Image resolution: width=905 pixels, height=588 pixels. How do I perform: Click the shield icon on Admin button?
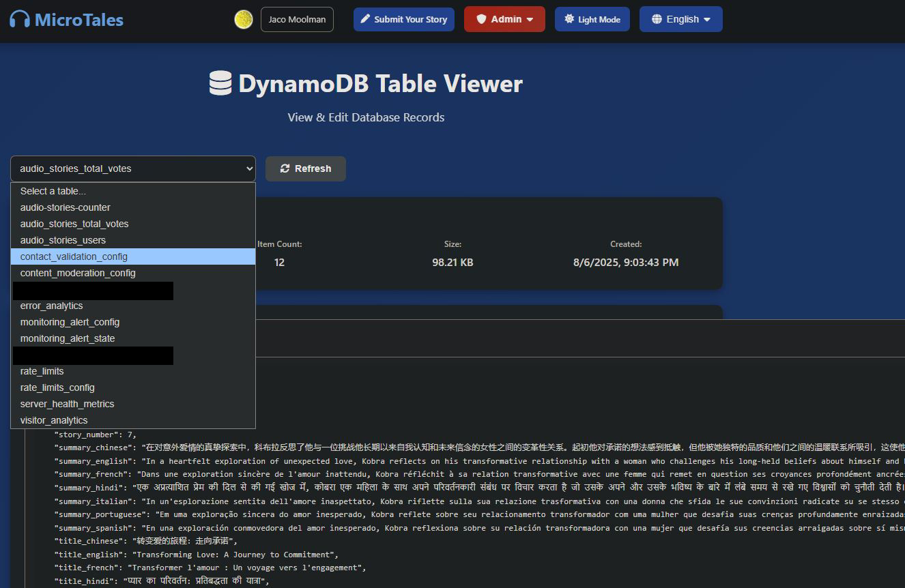point(481,19)
